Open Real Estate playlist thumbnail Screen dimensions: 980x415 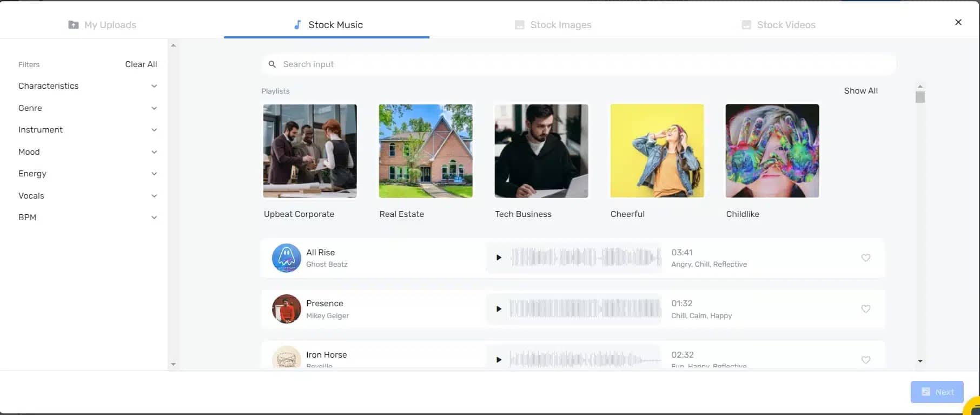426,151
